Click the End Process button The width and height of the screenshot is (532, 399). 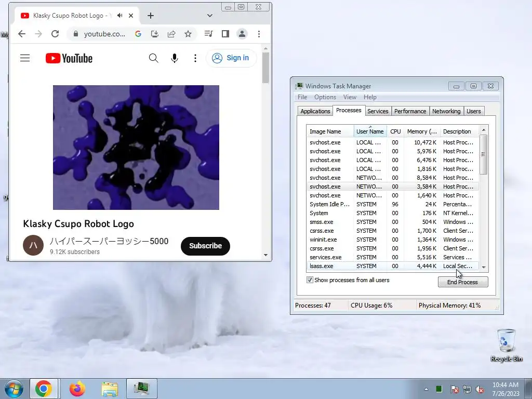click(x=463, y=282)
